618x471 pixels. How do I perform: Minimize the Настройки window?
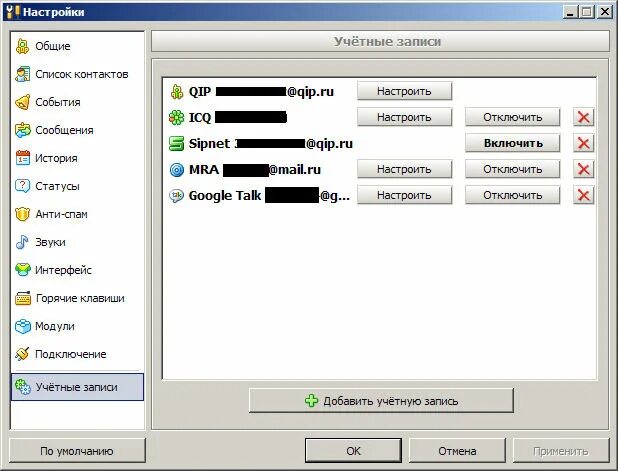click(570, 12)
